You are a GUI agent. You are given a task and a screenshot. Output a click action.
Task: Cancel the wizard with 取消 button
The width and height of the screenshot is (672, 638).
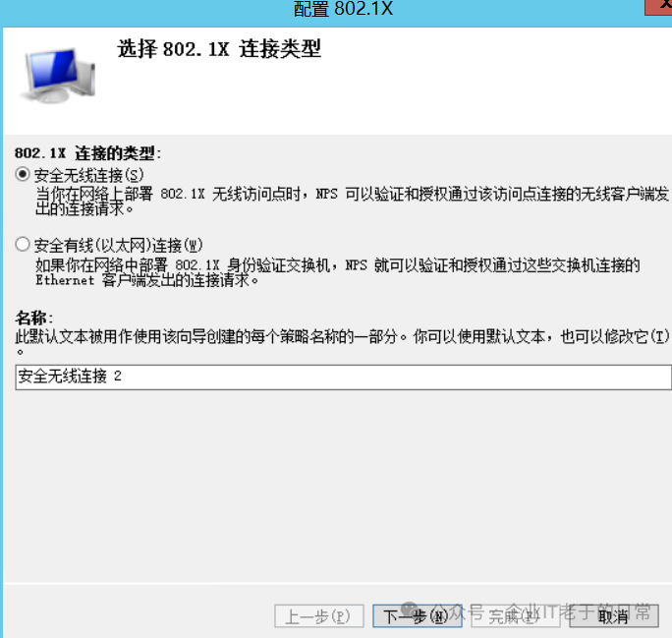pyautogui.click(x=614, y=616)
